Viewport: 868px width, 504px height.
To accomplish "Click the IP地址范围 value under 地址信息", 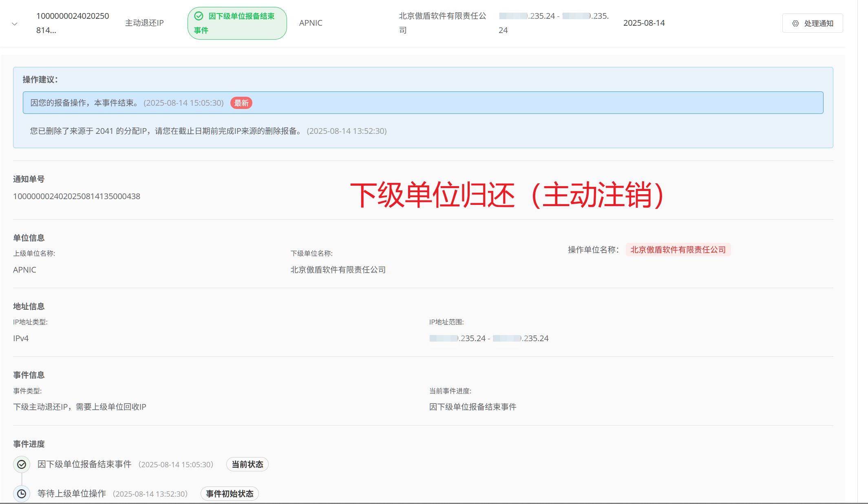I will [488, 338].
